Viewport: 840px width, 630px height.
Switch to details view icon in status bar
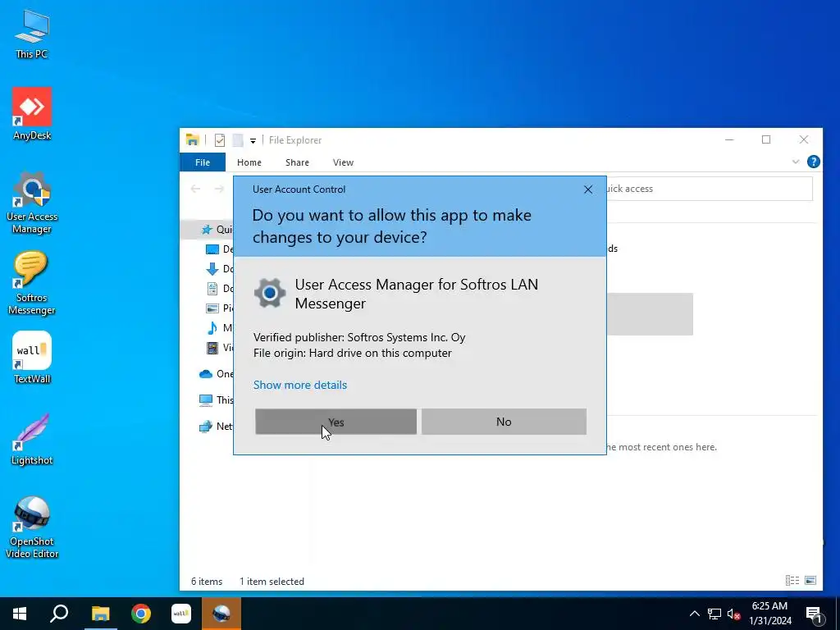pyautogui.click(x=792, y=581)
